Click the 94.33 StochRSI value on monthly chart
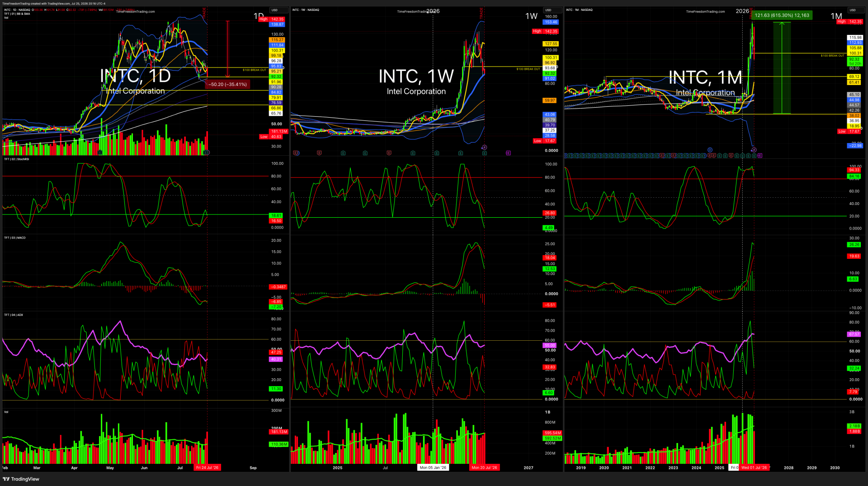868x486 pixels. pyautogui.click(x=854, y=171)
